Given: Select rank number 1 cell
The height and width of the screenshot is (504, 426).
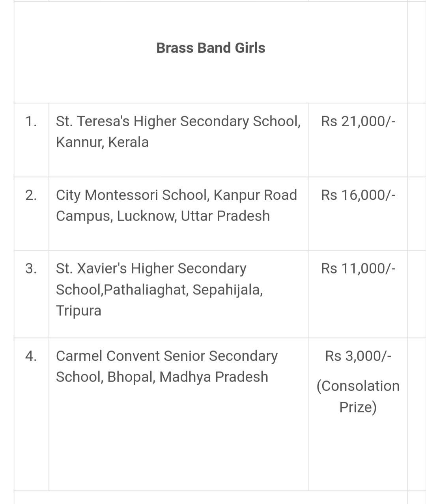Looking at the screenshot, I should [x=31, y=121].
